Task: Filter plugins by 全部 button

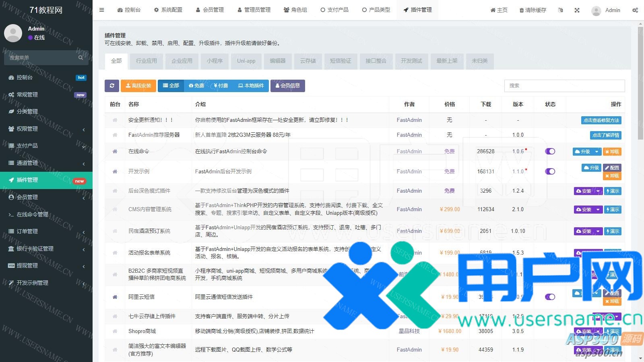Action: coord(171,86)
